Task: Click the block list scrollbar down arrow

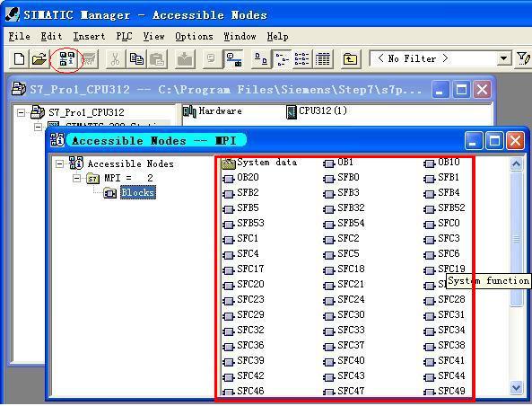Action: [x=516, y=387]
